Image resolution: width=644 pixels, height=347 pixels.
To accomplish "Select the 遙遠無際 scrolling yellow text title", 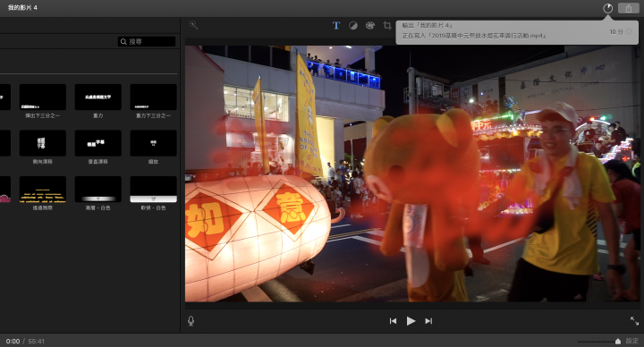I will point(43,190).
